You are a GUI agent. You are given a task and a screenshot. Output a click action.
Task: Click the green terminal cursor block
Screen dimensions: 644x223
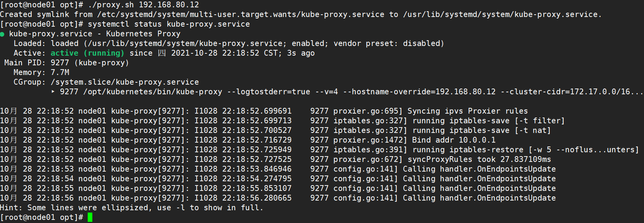[90, 217]
